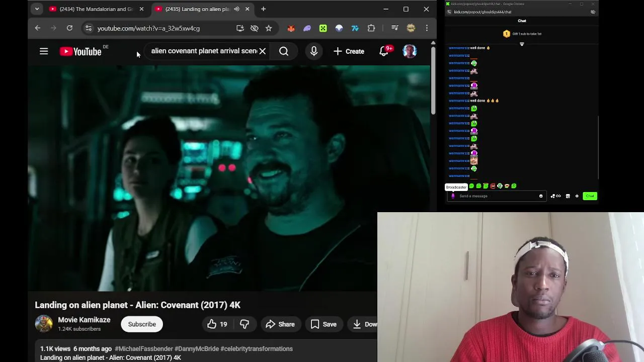Screen dimensions: 644x362
Task: Open Broadcaster badge microphone icon
Action: pyautogui.click(x=453, y=196)
